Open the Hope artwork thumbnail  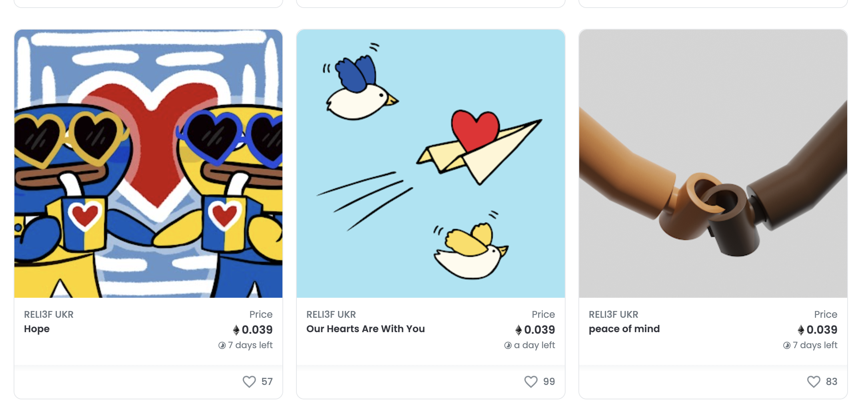(x=148, y=163)
